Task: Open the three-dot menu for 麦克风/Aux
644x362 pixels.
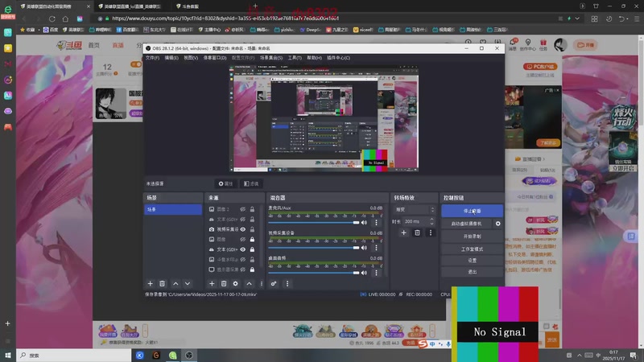Action: [376, 223]
